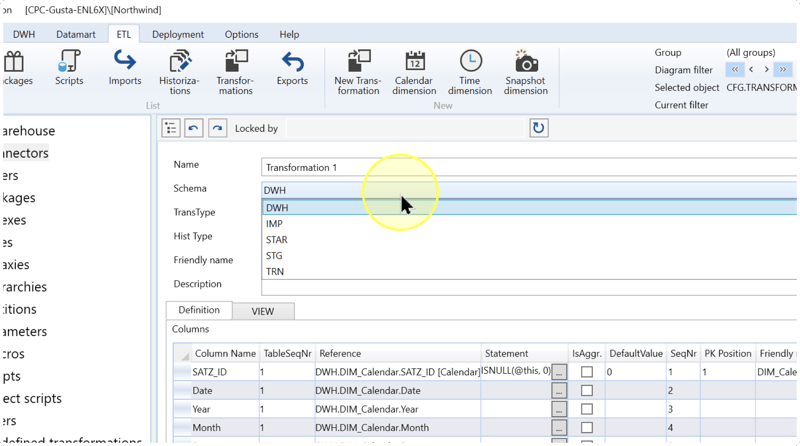Go to next diagram filter
Screen dimensions: 800x446
pyautogui.click(x=766, y=69)
